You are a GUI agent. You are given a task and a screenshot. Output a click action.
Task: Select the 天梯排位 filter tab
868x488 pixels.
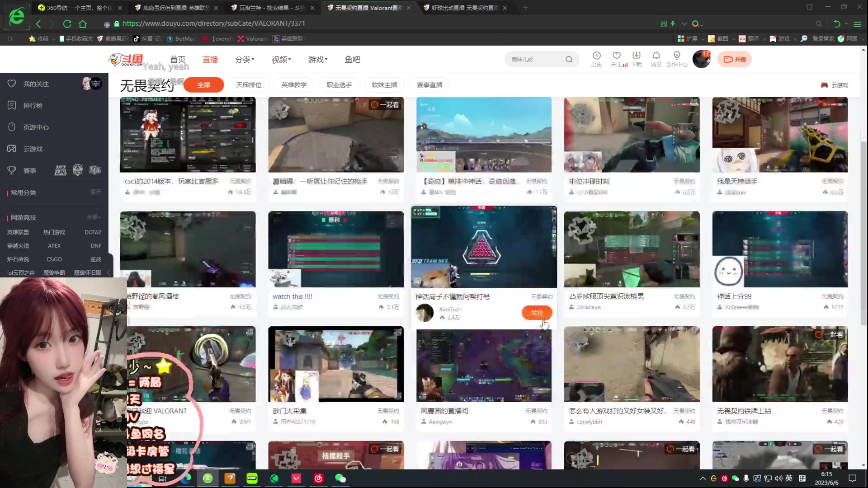tap(249, 85)
